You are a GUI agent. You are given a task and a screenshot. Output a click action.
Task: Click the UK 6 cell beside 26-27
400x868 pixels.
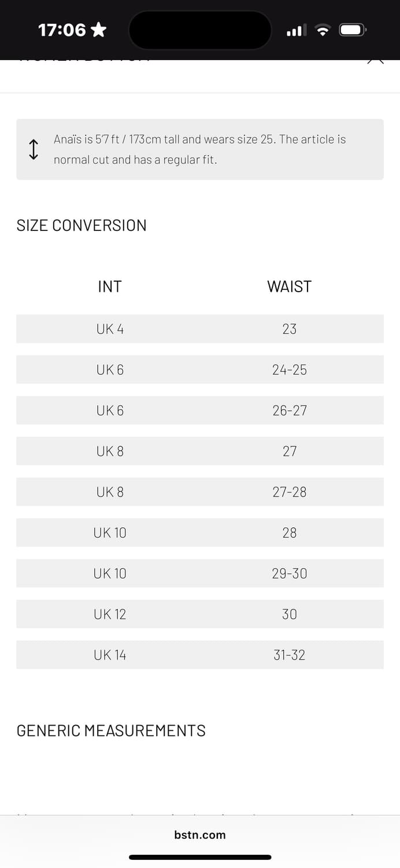click(110, 410)
